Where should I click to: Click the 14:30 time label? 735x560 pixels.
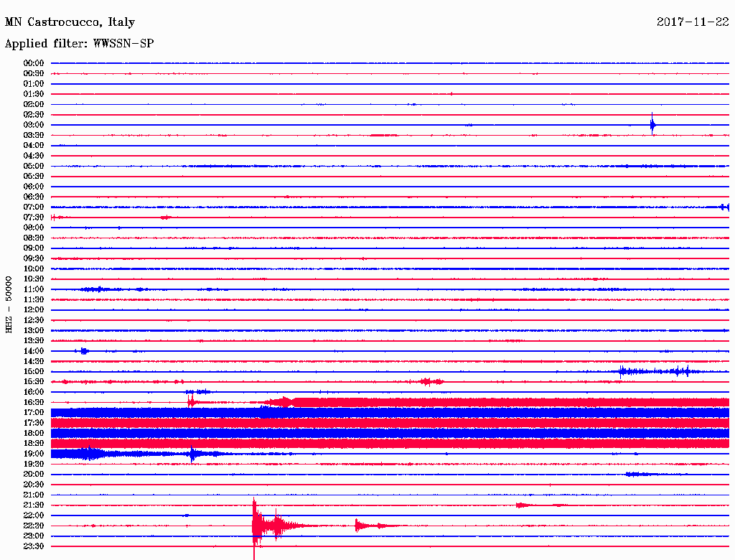pos(34,361)
